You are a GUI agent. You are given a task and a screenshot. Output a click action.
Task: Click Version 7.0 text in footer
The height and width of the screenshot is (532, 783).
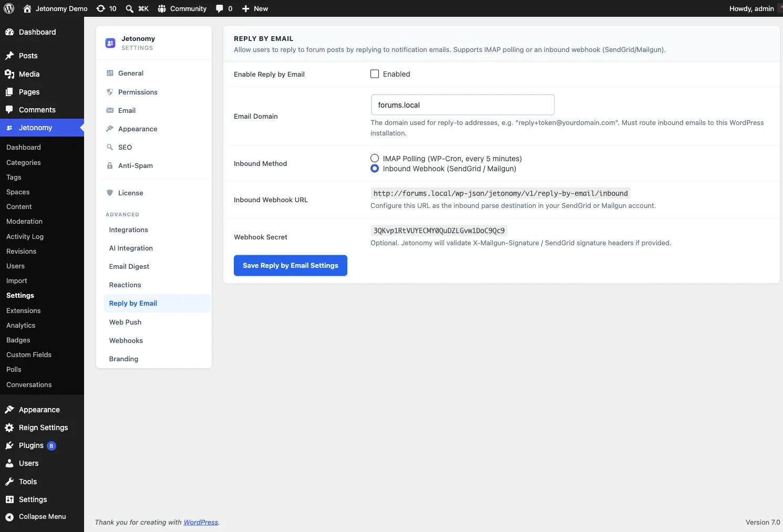click(763, 522)
